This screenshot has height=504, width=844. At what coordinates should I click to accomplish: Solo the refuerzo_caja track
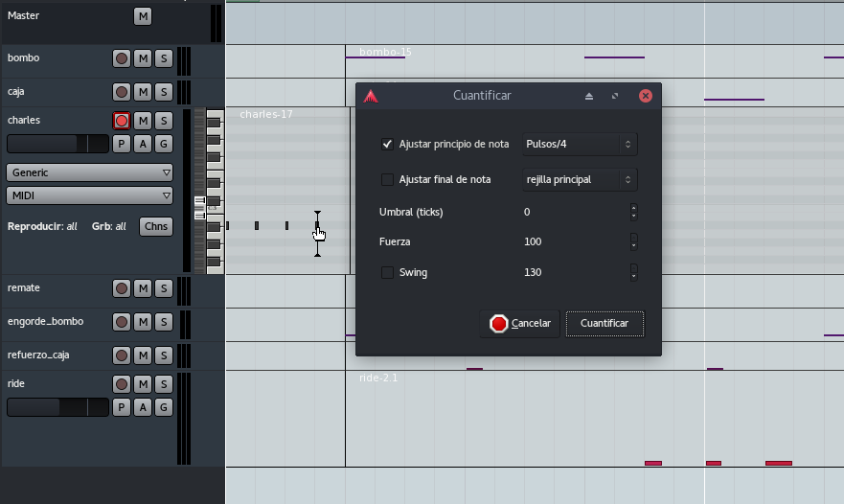click(164, 355)
